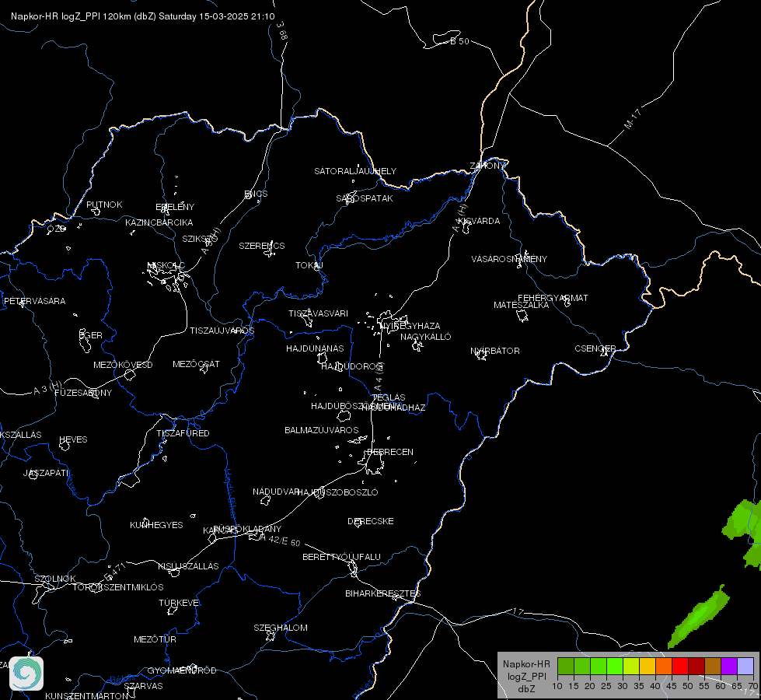
Task: Click the SÁTORALJAÚJHELY label
Action: click(x=355, y=171)
